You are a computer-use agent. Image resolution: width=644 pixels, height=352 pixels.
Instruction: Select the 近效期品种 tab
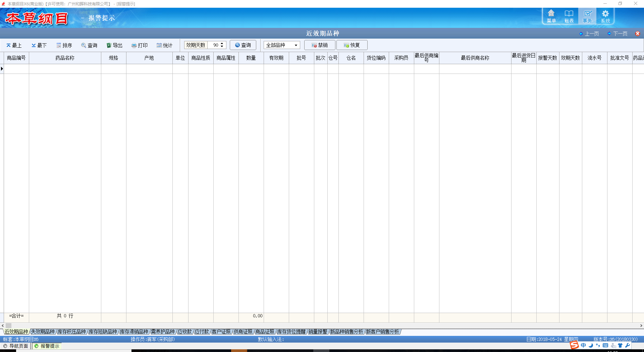click(16, 332)
